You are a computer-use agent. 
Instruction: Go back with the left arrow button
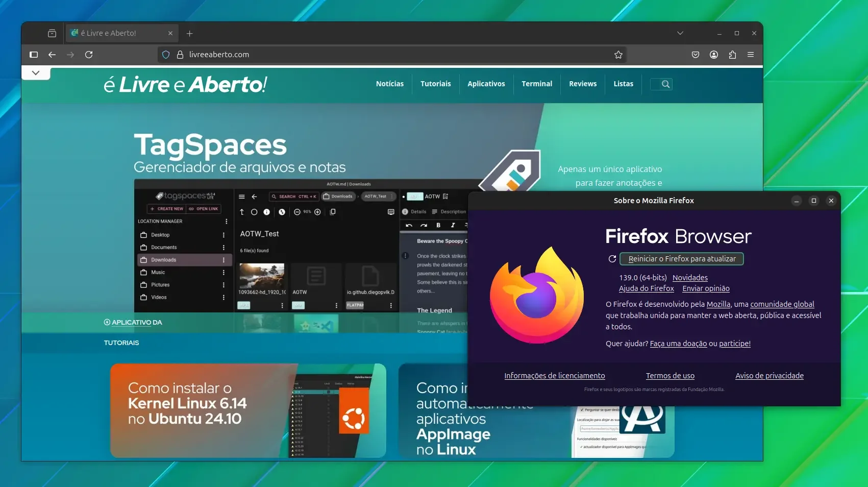click(52, 55)
